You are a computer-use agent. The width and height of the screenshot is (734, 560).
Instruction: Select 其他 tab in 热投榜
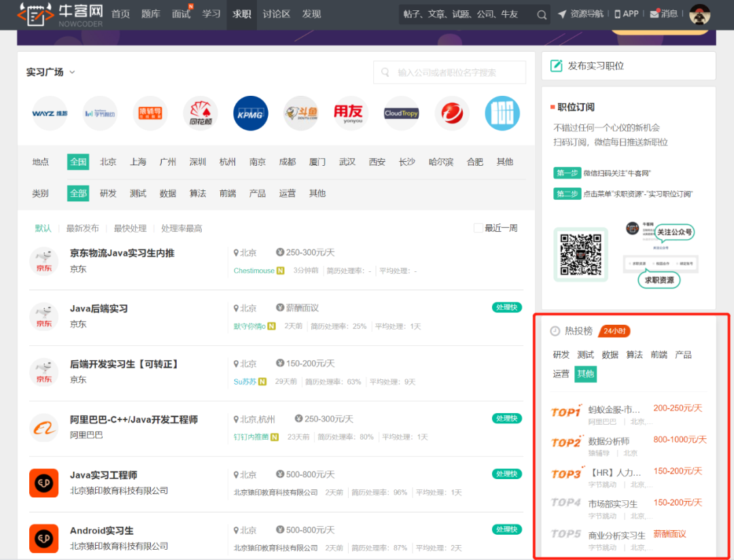pyautogui.click(x=586, y=374)
